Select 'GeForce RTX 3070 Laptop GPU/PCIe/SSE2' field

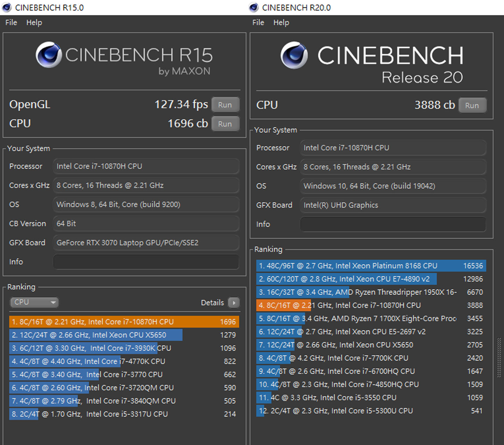[x=146, y=243]
